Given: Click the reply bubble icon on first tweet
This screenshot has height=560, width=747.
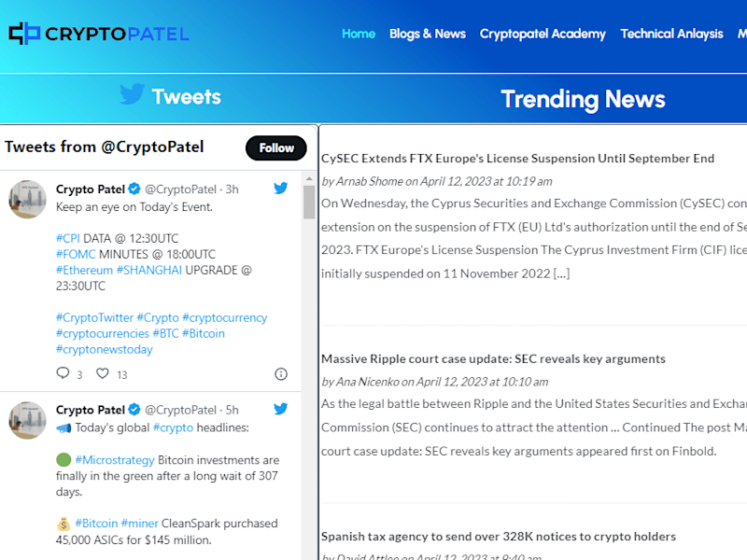Looking at the screenshot, I should point(63,373).
